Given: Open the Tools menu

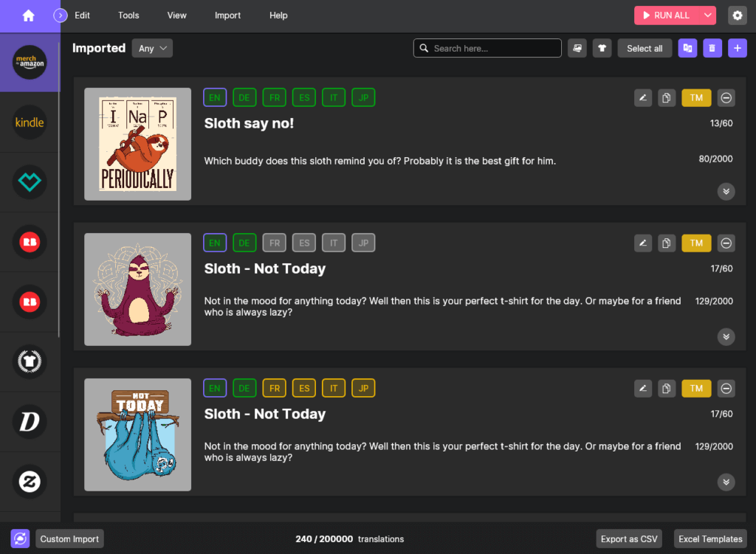Looking at the screenshot, I should point(128,15).
